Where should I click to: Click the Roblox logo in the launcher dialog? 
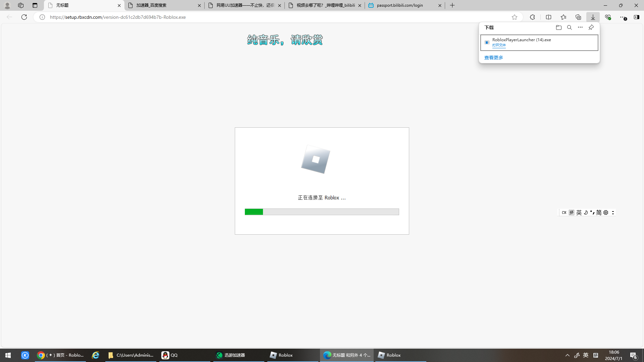point(316,160)
